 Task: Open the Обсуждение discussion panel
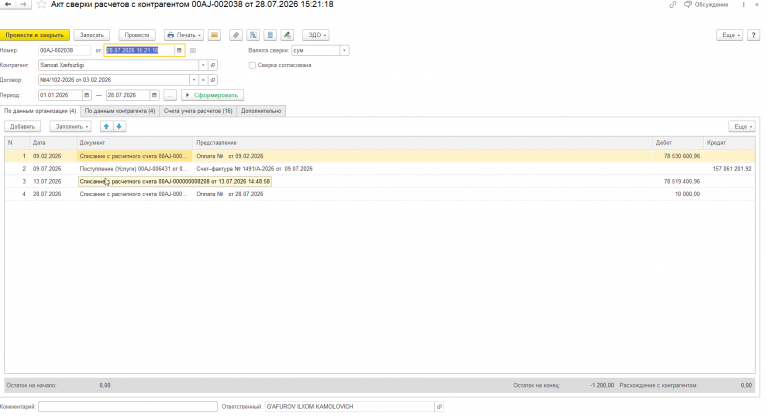tap(706, 4)
